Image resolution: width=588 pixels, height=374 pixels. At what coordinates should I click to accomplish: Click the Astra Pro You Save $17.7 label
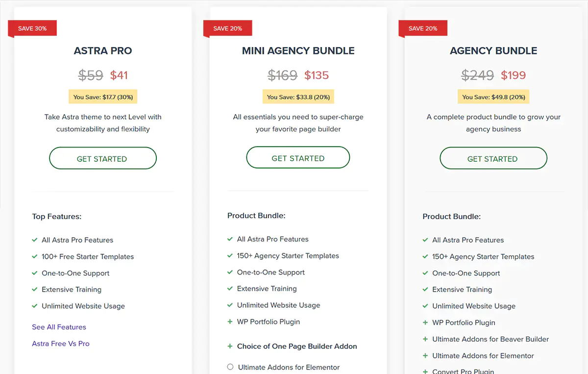coord(103,97)
